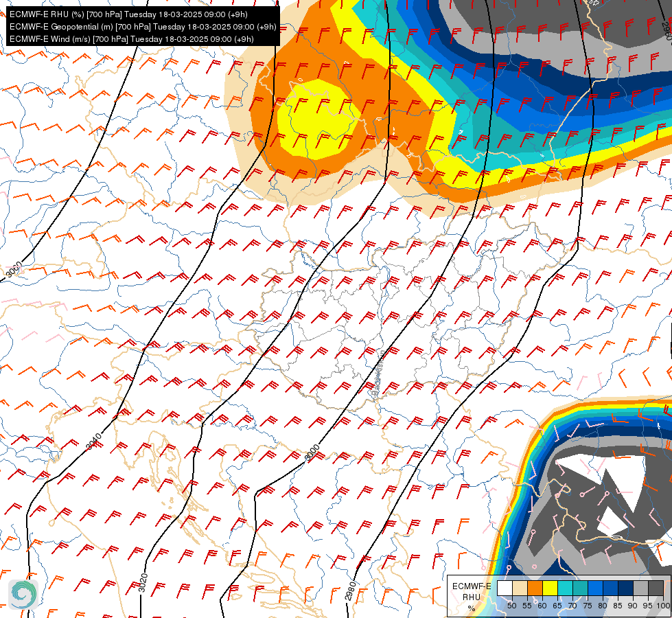
Task: Click the 70 legend tick value
Action: point(572,606)
